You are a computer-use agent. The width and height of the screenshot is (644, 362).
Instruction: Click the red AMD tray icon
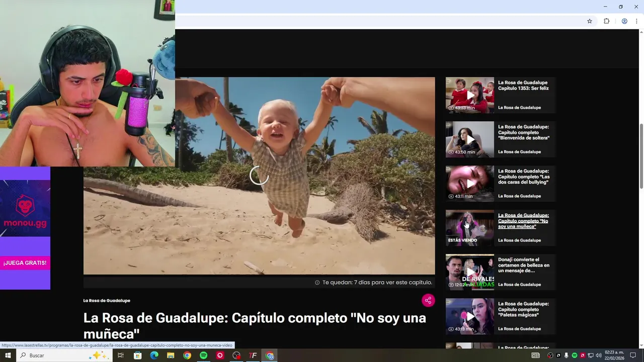click(x=583, y=355)
